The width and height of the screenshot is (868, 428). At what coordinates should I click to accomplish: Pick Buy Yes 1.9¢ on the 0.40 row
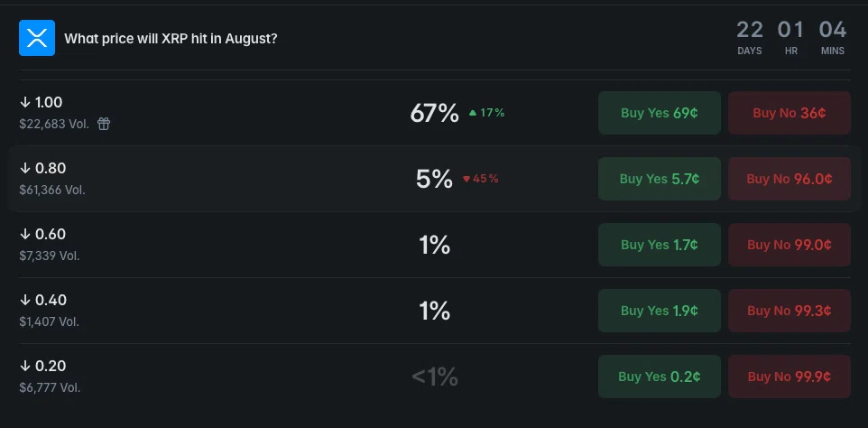(x=660, y=311)
